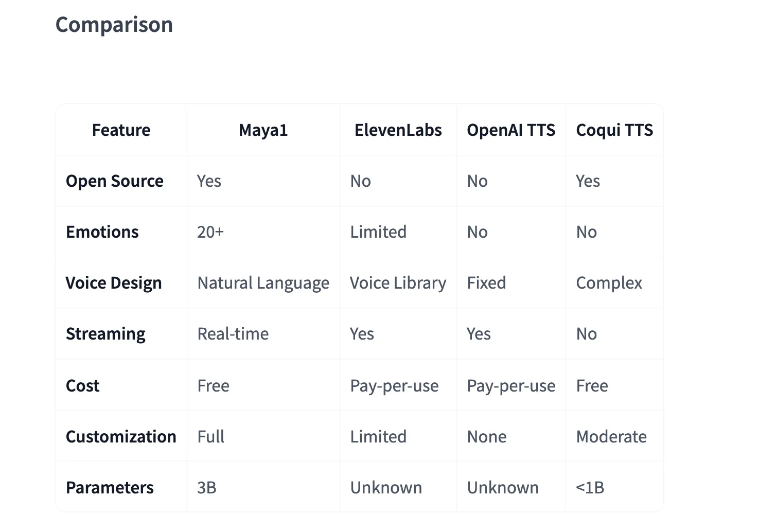Click the ElevenLabs column header

[398, 130]
